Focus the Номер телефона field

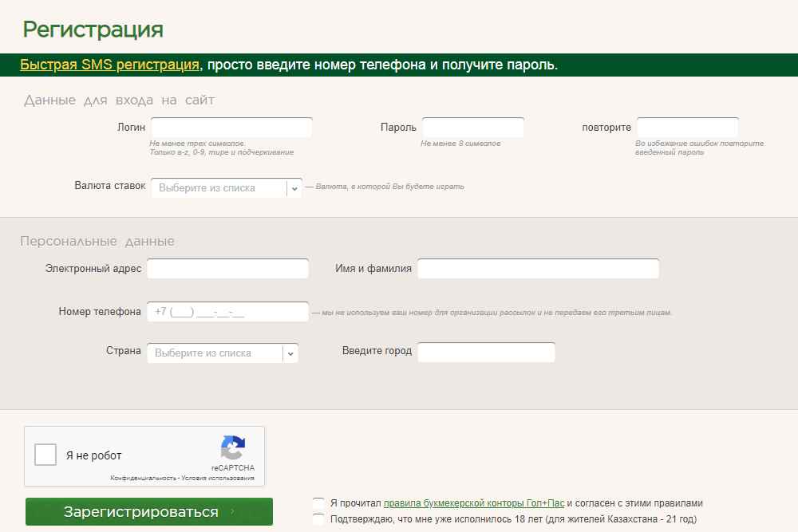click(227, 312)
